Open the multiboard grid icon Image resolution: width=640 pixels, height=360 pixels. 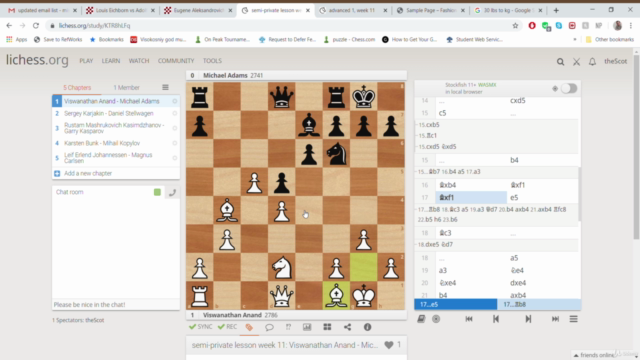[327, 327]
